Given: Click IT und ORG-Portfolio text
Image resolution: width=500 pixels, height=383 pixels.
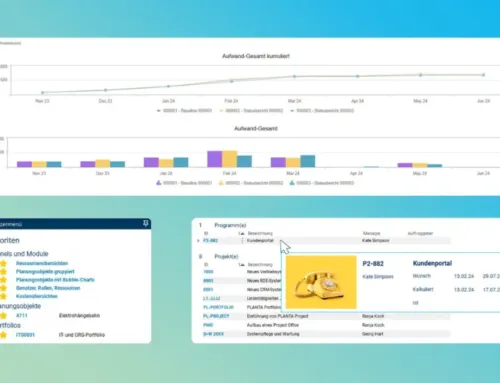Looking at the screenshot, I should (x=82, y=335).
